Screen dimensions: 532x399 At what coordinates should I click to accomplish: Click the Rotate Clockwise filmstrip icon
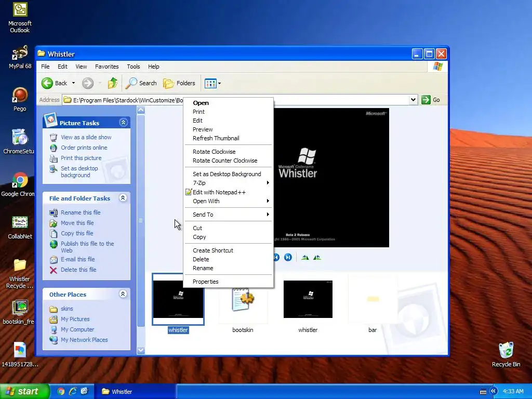click(305, 258)
